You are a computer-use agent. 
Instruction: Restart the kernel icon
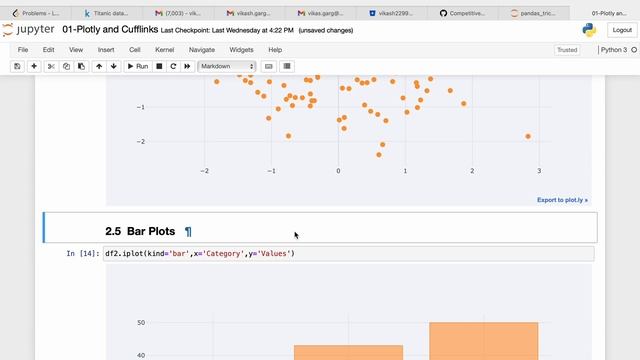coord(173,66)
